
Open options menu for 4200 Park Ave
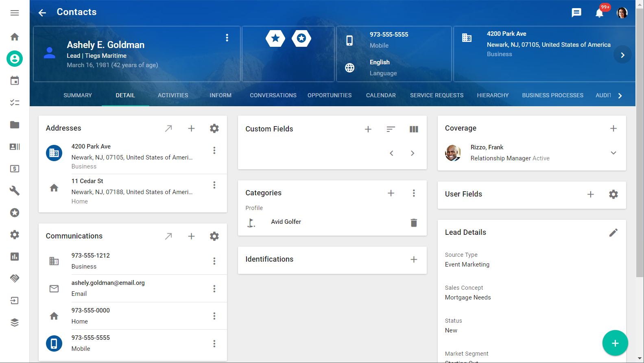pos(214,151)
